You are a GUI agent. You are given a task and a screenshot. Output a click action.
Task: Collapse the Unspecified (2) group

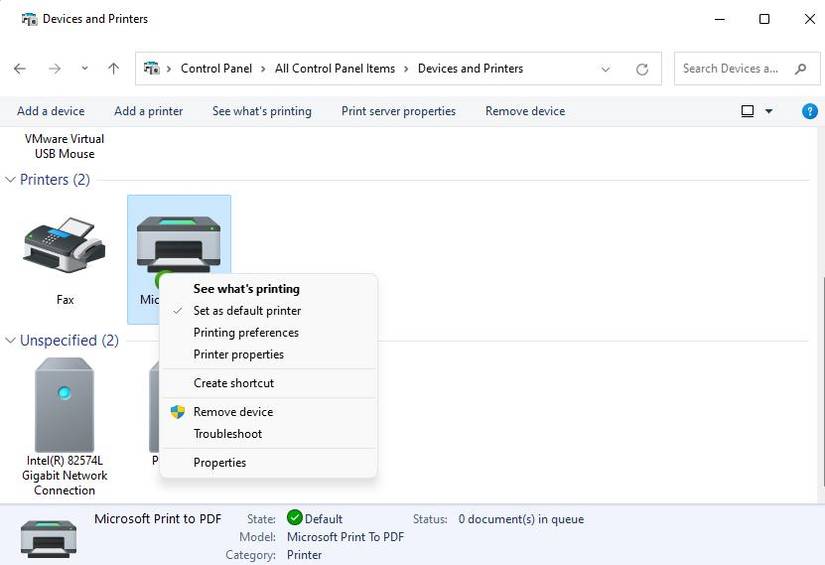coord(10,340)
